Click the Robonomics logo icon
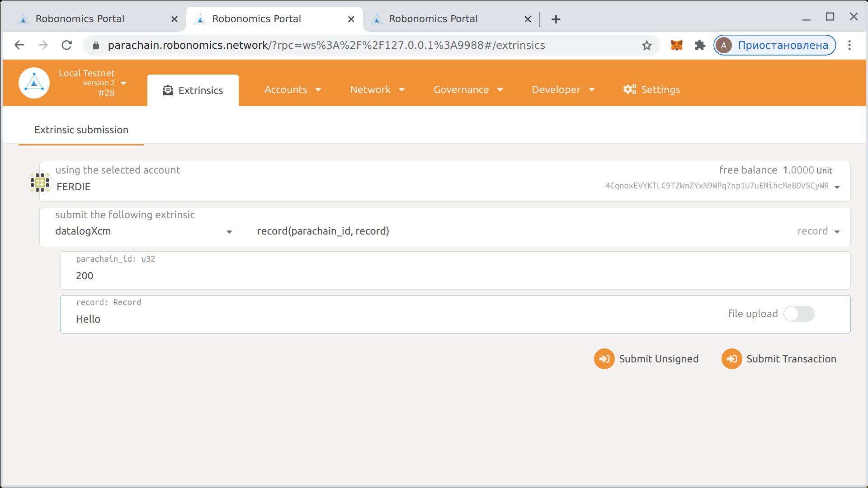Viewport: 868px width, 488px height. tap(34, 83)
